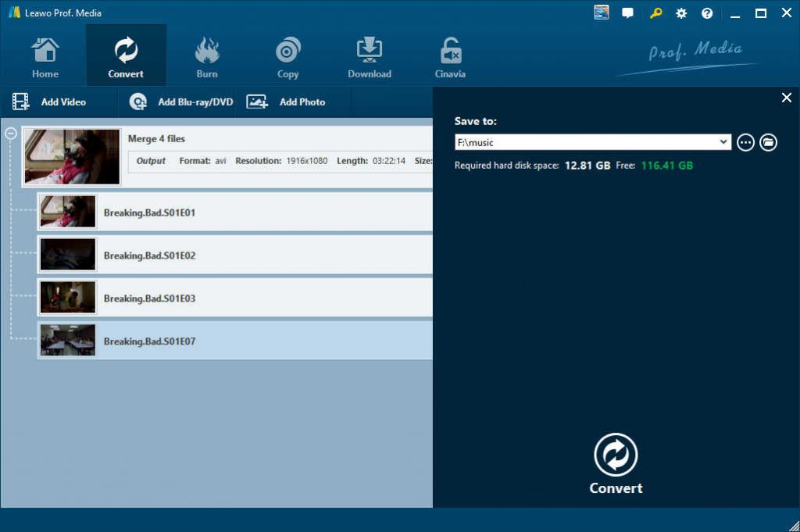Screen dimensions: 800x532
Task: Open the feedback chat bubble icon
Action: (x=627, y=12)
